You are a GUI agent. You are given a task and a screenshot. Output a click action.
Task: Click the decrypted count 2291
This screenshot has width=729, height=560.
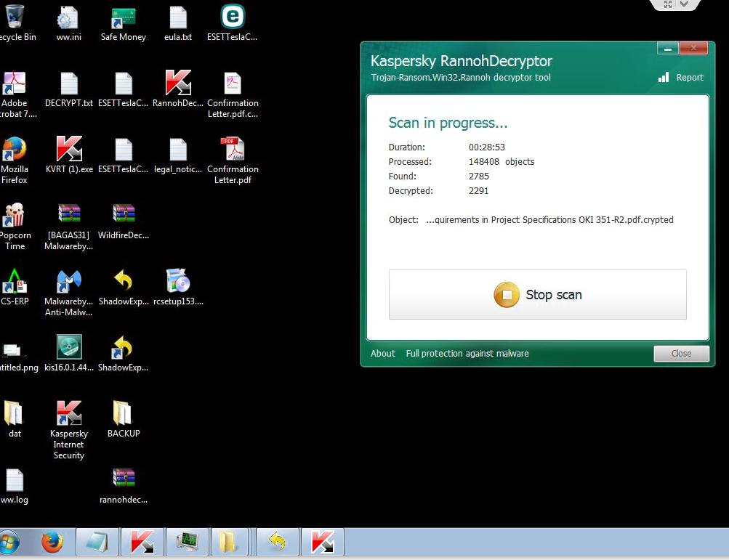[478, 190]
